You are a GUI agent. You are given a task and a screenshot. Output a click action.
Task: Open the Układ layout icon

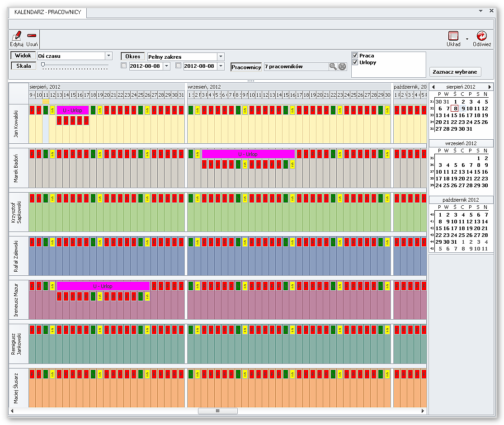(x=453, y=36)
